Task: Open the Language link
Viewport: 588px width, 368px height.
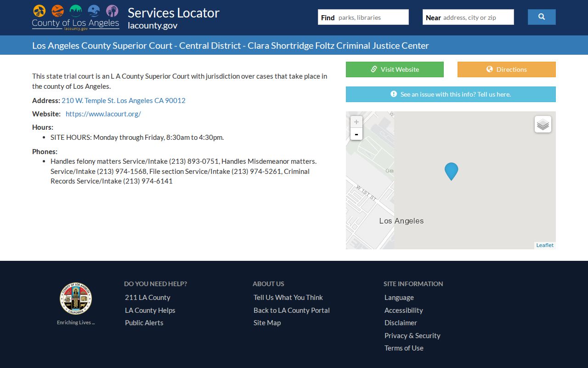Action: [399, 298]
